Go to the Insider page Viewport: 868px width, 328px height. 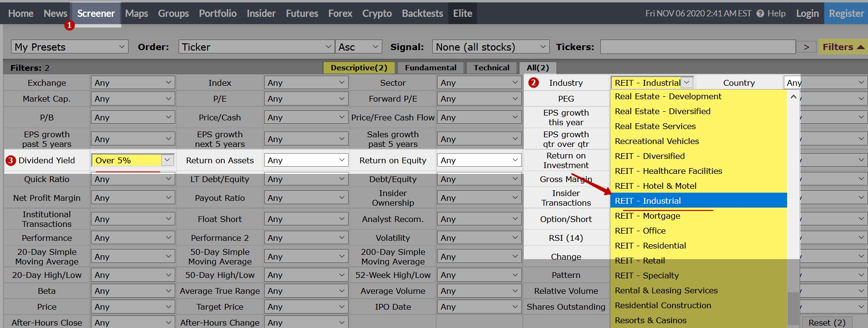click(261, 13)
